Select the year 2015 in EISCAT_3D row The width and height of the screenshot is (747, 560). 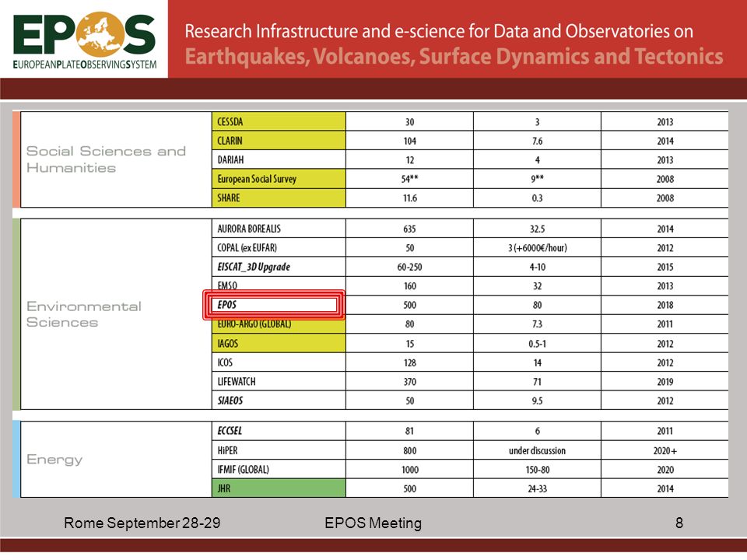click(x=665, y=267)
